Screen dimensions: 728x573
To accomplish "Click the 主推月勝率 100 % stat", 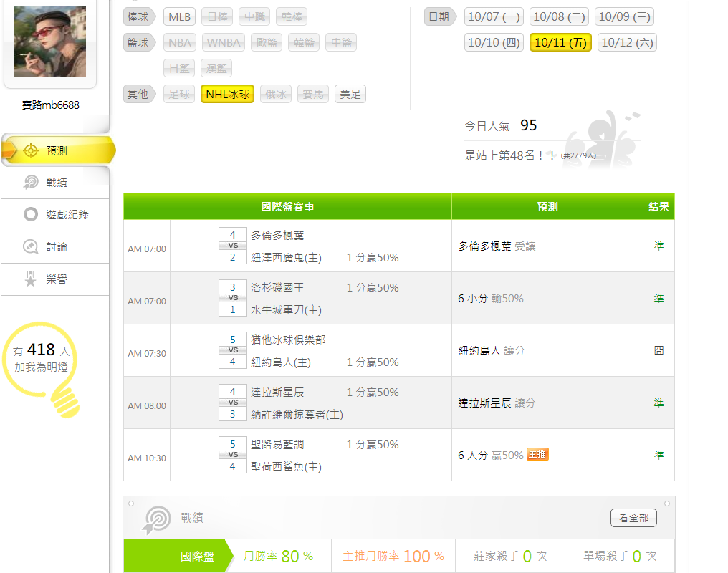I will 393,556.
